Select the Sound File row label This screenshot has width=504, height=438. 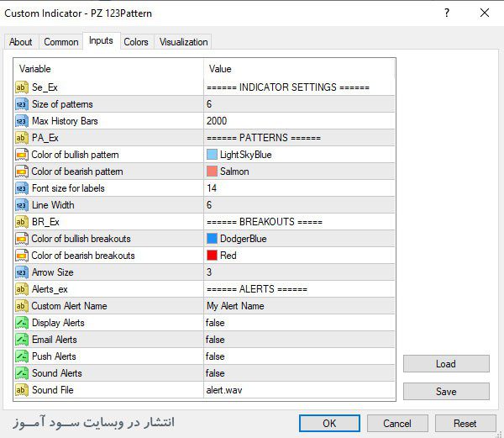click(x=53, y=390)
